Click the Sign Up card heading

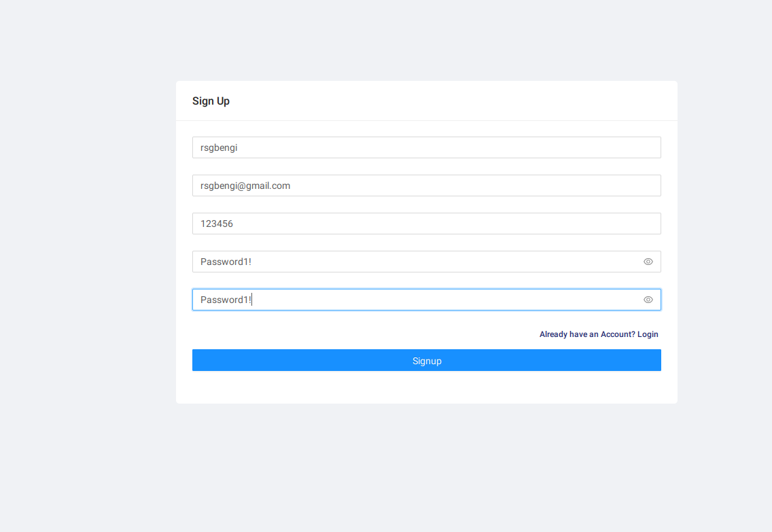pyautogui.click(x=211, y=101)
